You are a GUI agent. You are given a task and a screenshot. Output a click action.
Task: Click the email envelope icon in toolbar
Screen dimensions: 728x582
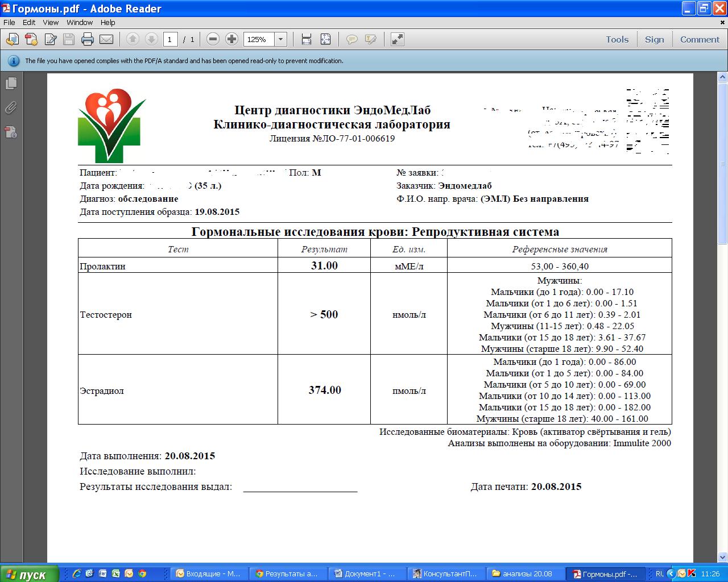point(106,39)
